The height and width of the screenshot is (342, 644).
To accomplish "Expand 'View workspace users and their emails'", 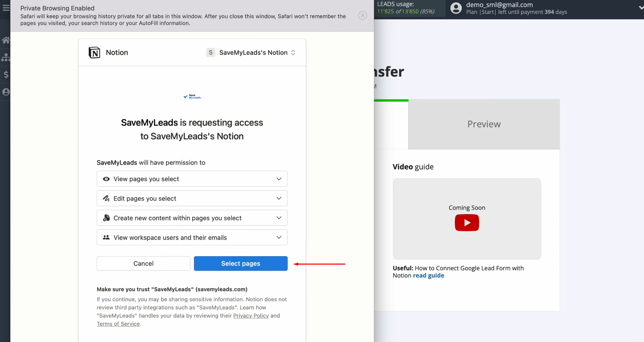I will [x=192, y=237].
